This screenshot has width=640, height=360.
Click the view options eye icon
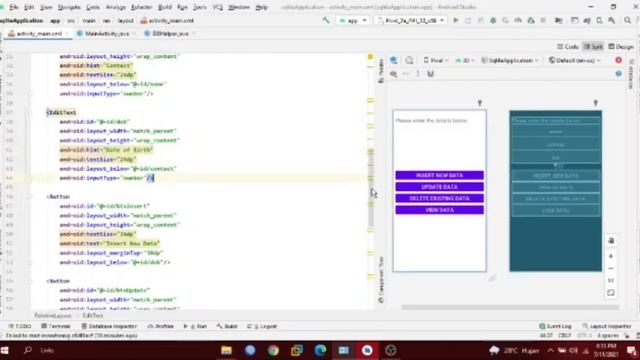(393, 73)
